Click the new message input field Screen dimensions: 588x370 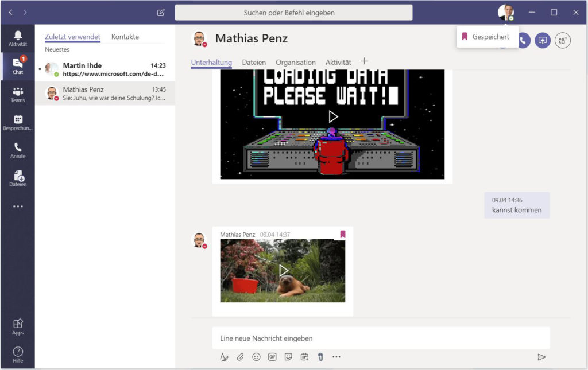pyautogui.click(x=381, y=338)
